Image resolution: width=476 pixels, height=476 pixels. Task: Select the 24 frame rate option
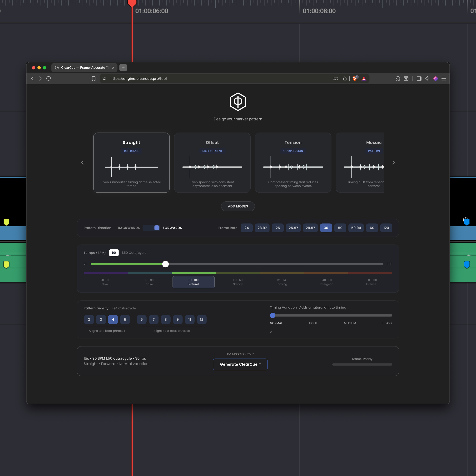click(246, 228)
